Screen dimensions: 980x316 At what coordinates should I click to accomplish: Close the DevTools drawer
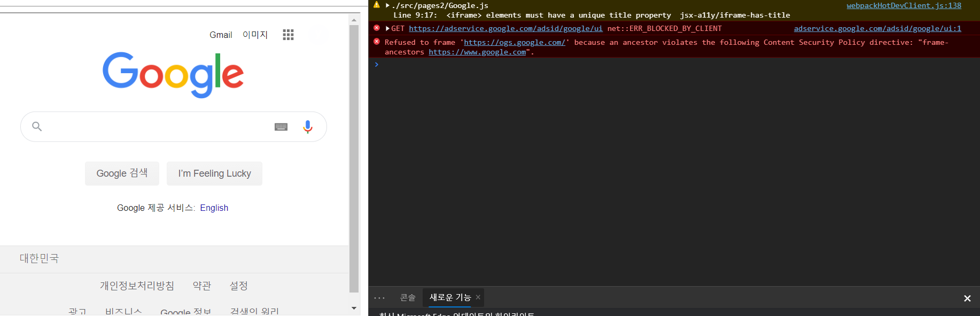(x=967, y=298)
